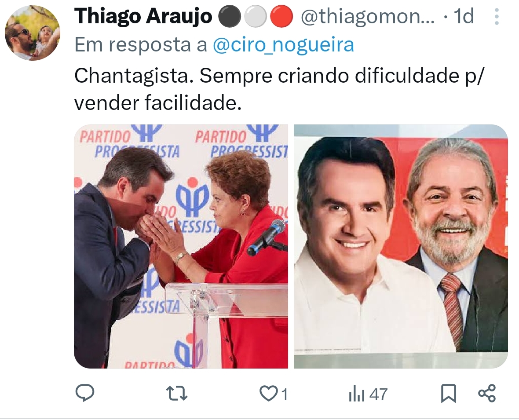
Task: Visit the @ciro_nogueira mention link
Action: coord(283,45)
